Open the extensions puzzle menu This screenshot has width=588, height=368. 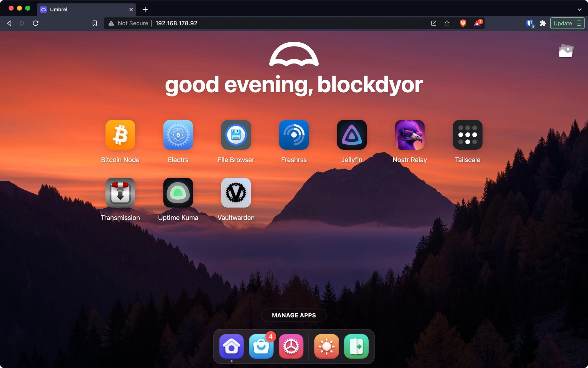(x=543, y=23)
